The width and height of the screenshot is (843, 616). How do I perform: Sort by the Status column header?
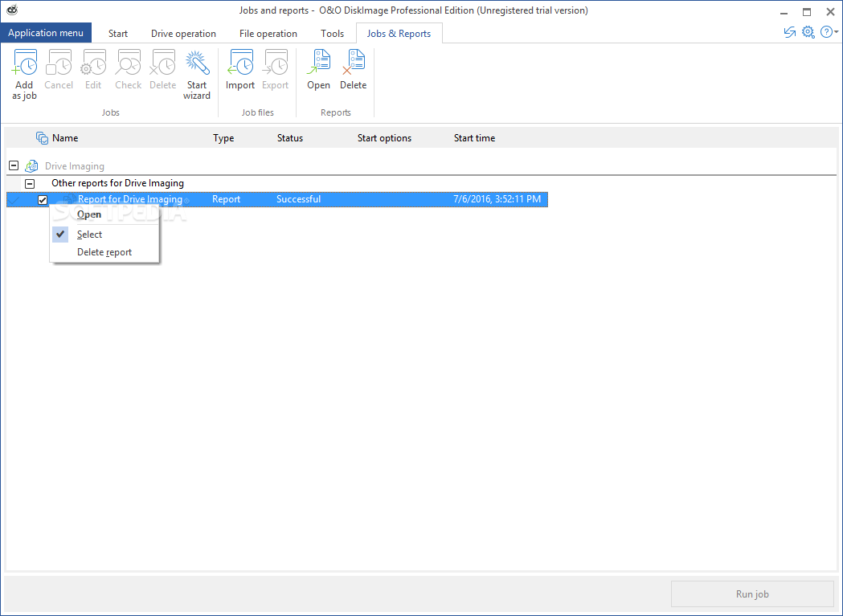pyautogui.click(x=290, y=138)
